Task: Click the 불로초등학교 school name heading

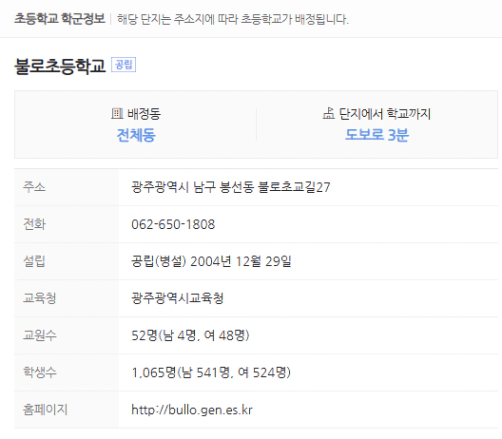Action: (60, 66)
